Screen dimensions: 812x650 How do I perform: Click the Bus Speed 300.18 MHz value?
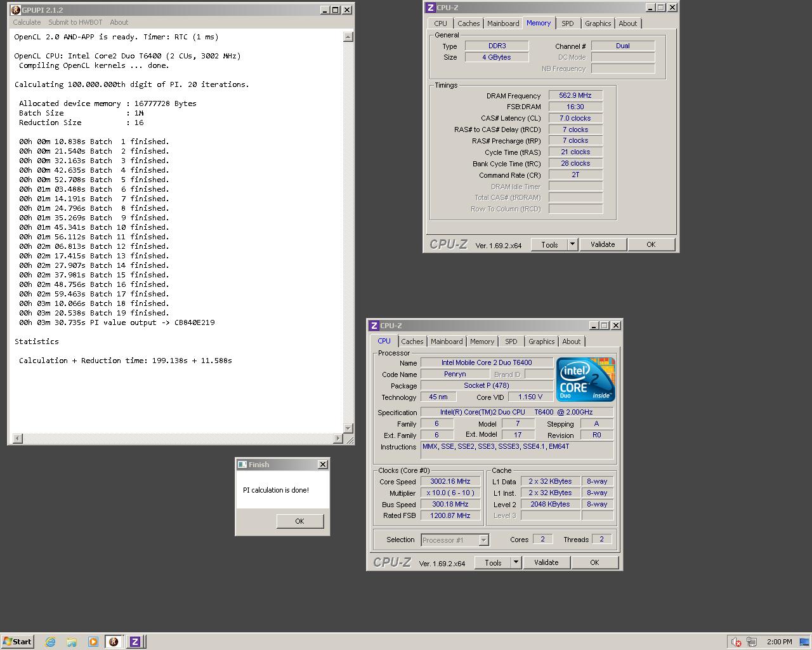[450, 504]
